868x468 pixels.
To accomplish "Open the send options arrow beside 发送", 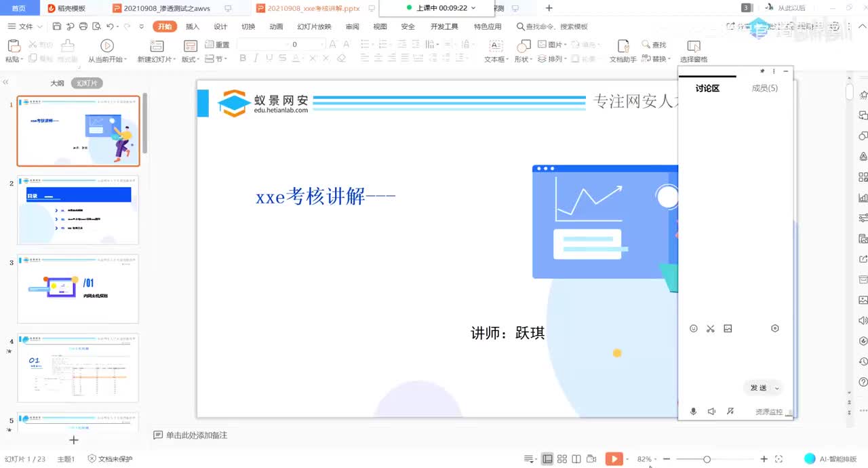I will (776, 388).
